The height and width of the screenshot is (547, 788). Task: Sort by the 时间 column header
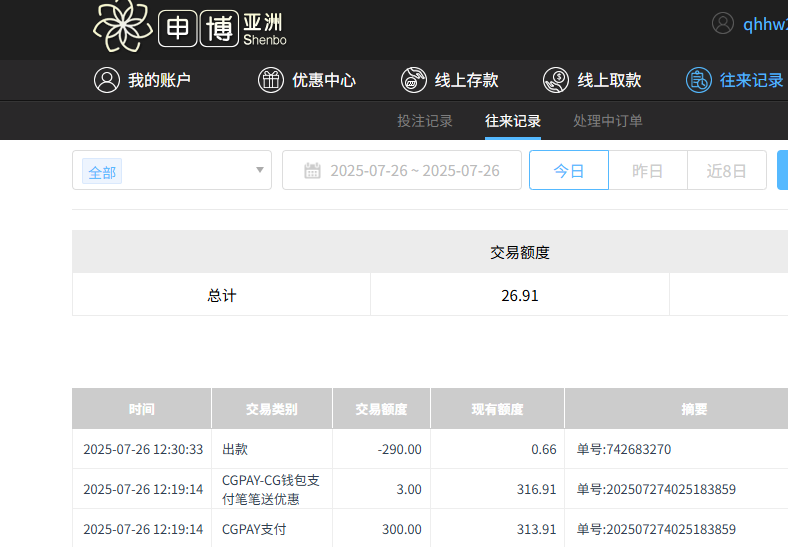click(x=142, y=409)
